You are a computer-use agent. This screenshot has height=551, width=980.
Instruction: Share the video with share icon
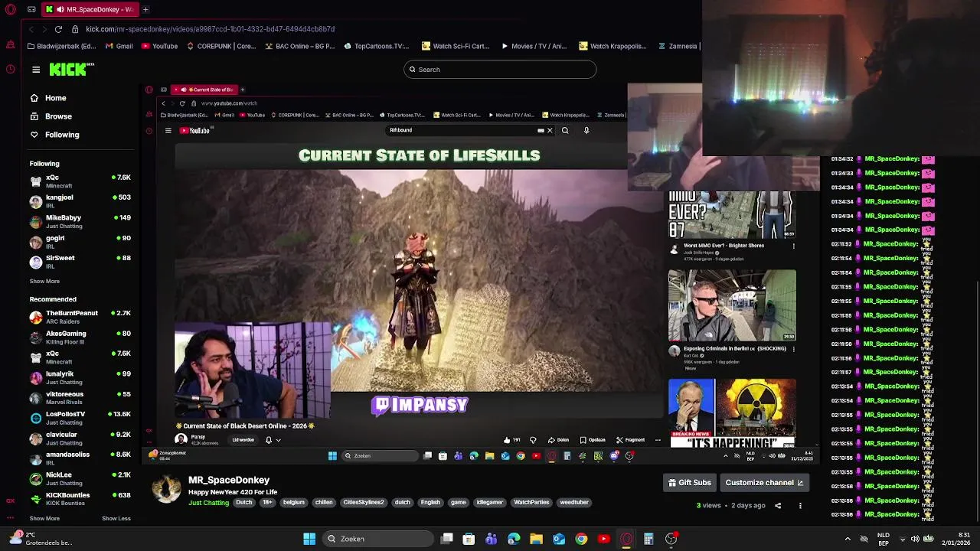(778, 506)
